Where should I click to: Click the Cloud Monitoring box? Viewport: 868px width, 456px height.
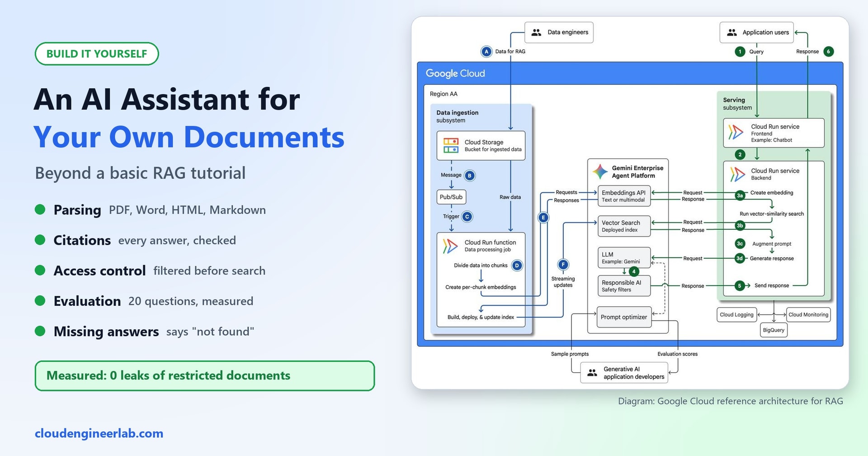click(808, 315)
